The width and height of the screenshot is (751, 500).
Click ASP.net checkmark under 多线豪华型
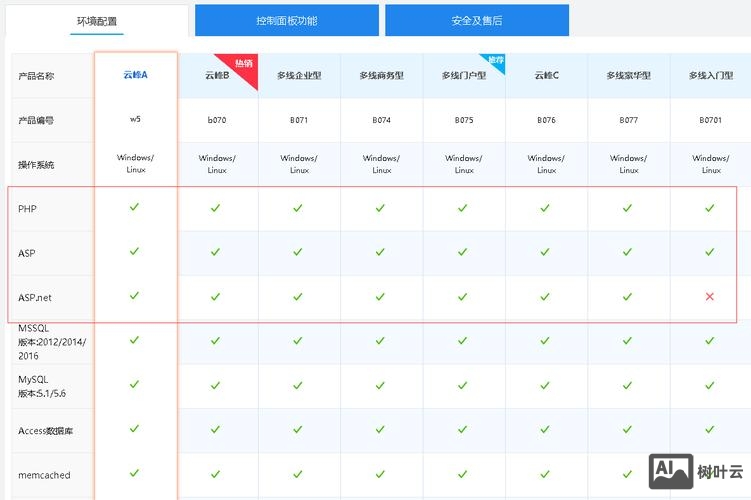pos(627,296)
